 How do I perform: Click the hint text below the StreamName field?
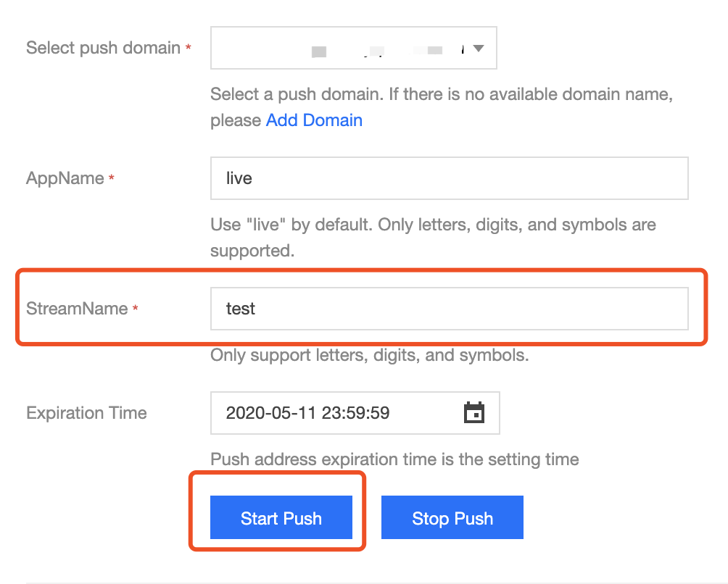[x=369, y=355]
